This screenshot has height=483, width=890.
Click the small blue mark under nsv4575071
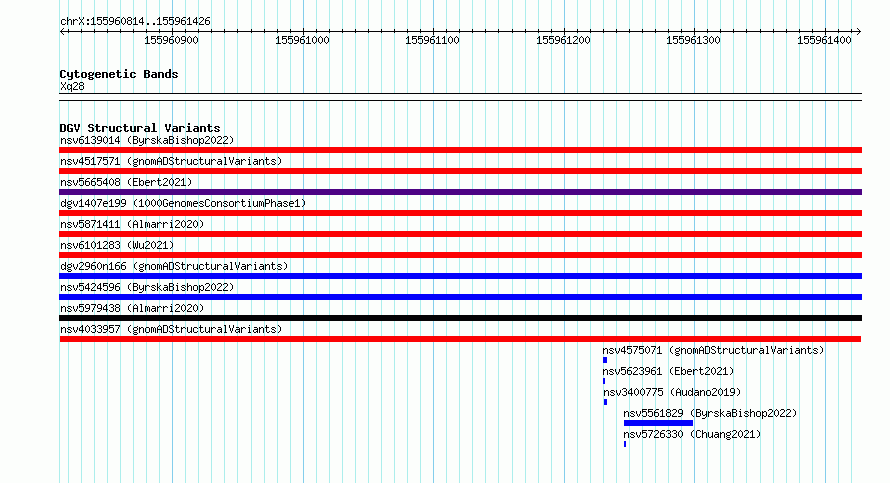tap(605, 360)
